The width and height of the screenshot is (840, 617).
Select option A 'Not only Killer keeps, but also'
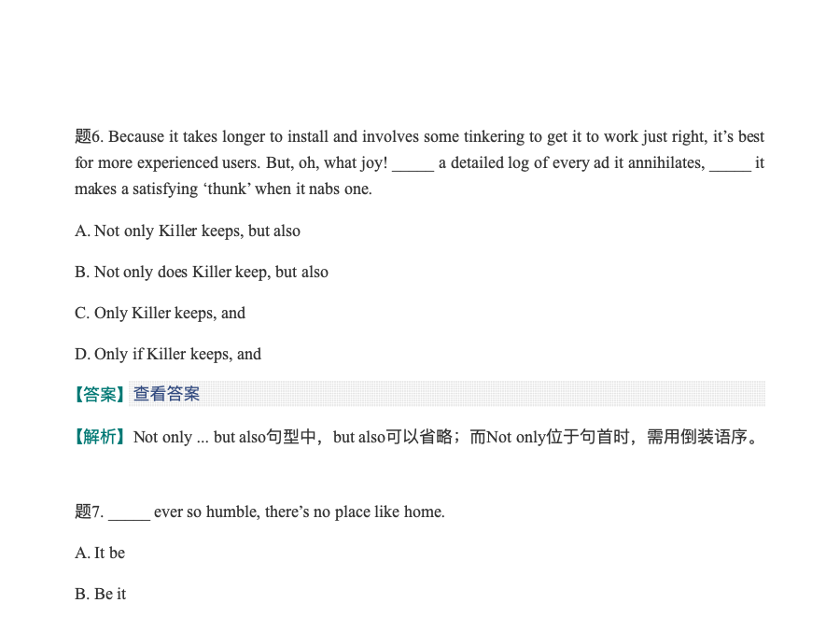click(x=188, y=231)
